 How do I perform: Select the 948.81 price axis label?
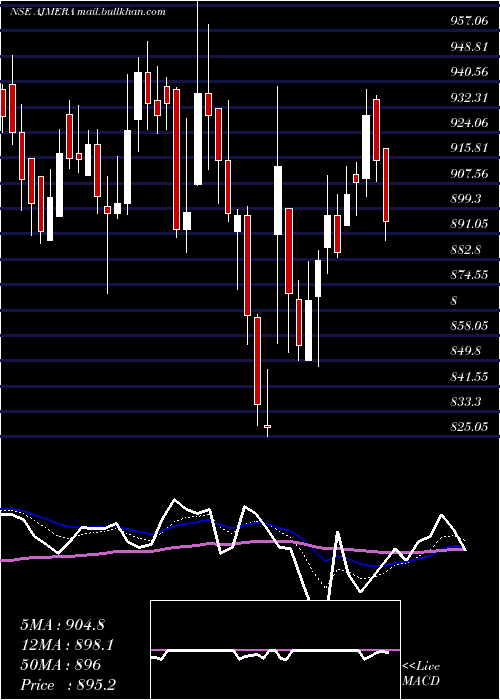coord(470,46)
